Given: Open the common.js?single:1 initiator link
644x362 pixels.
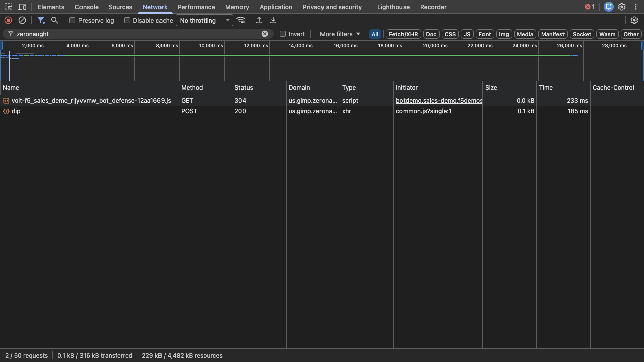Looking at the screenshot, I should 423,111.
